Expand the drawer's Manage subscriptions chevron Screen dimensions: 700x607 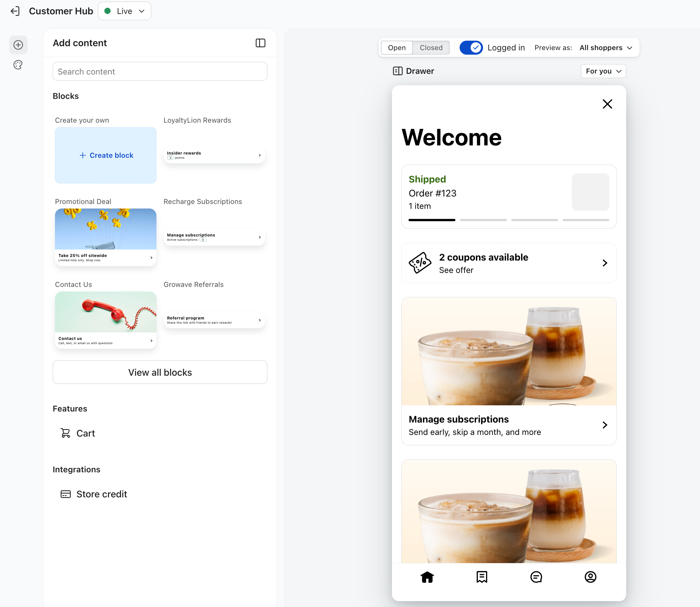[605, 425]
